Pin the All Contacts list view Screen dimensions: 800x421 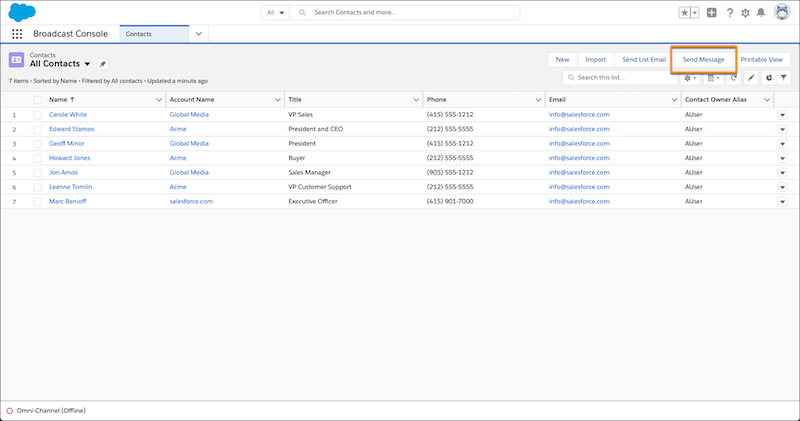pyautogui.click(x=103, y=64)
